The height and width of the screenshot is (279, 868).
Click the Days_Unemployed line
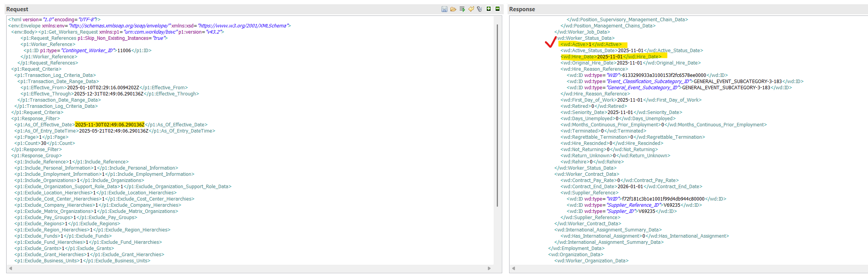tap(618, 118)
